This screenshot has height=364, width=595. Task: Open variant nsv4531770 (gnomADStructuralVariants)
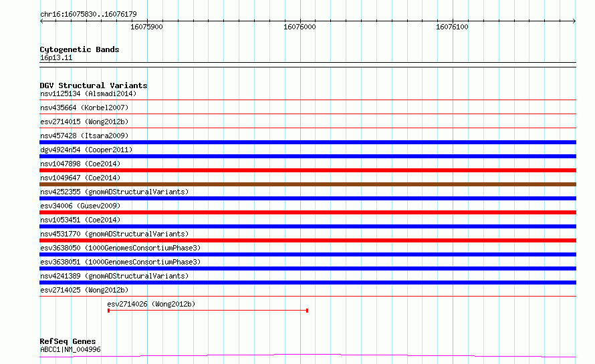pos(114,234)
